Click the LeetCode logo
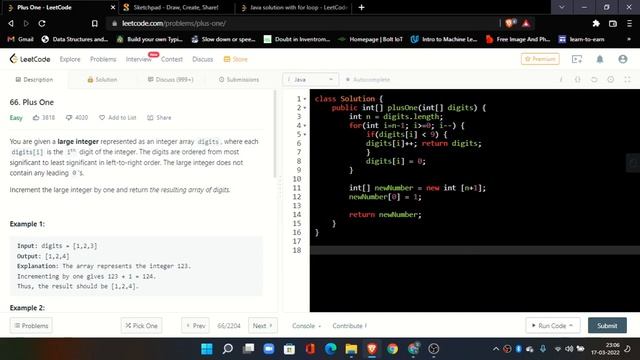This screenshot has width=640, height=360. point(30,59)
